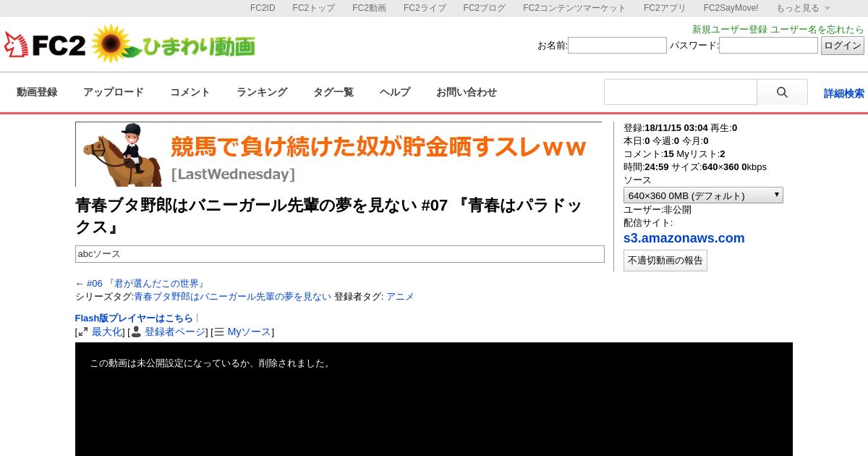Open 詳細検索 advanced search link
This screenshot has height=456, width=868.
point(844,93)
